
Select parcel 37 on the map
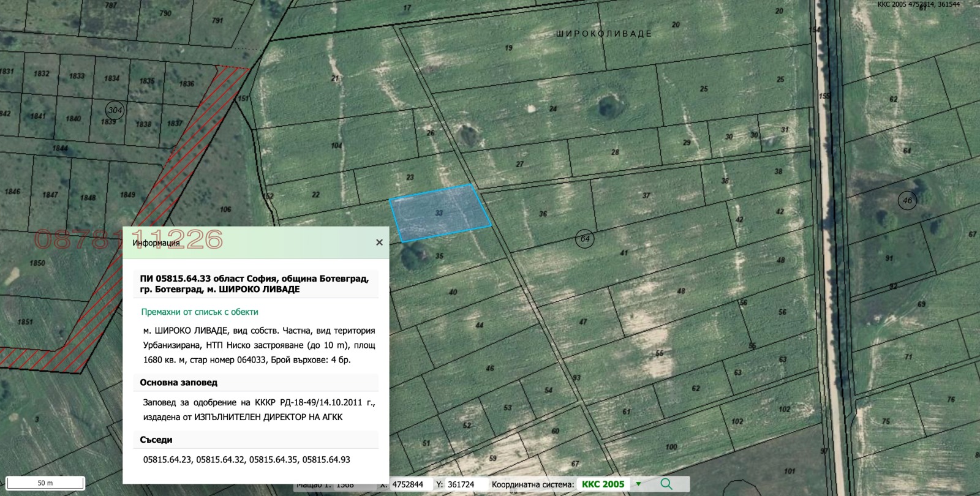[x=646, y=195]
